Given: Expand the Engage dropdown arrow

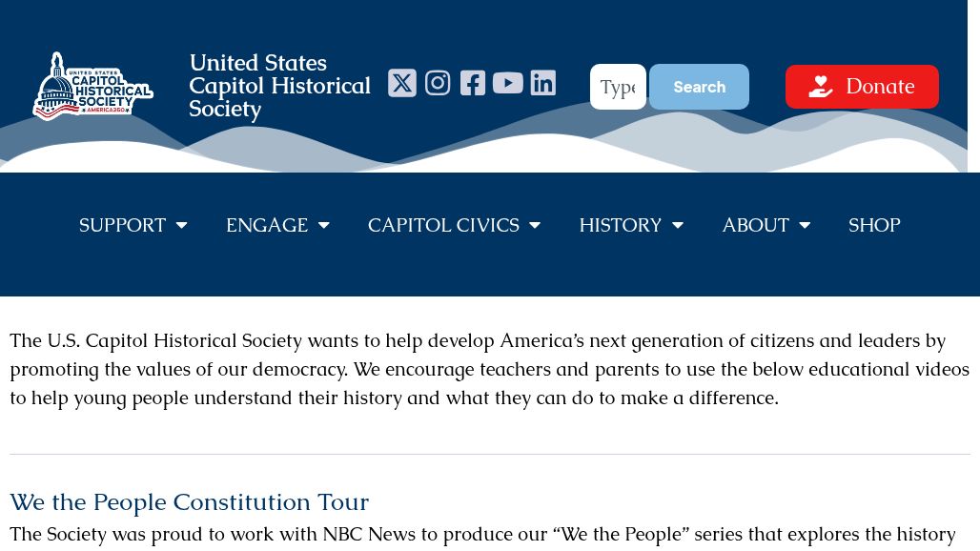Looking at the screenshot, I should (324, 226).
